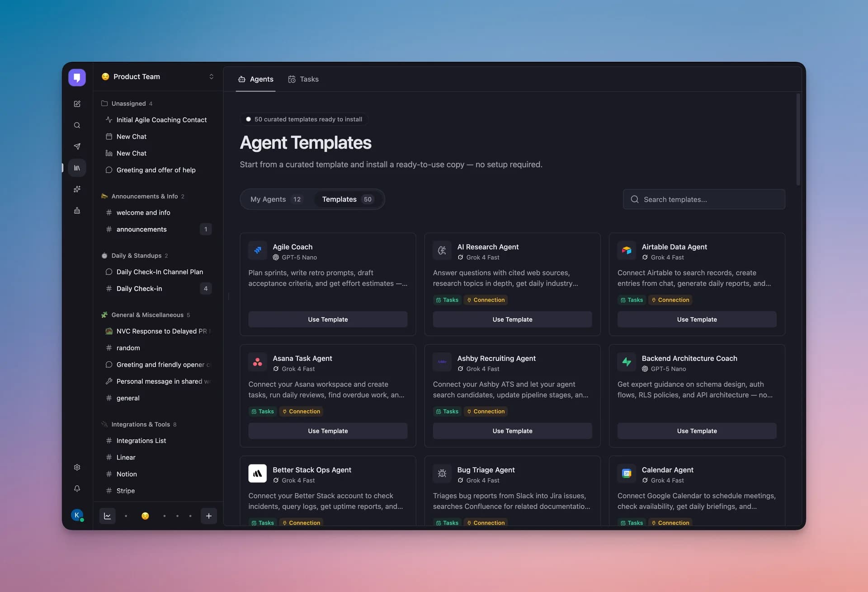
Task: Click the Search templates field
Action: tap(704, 199)
